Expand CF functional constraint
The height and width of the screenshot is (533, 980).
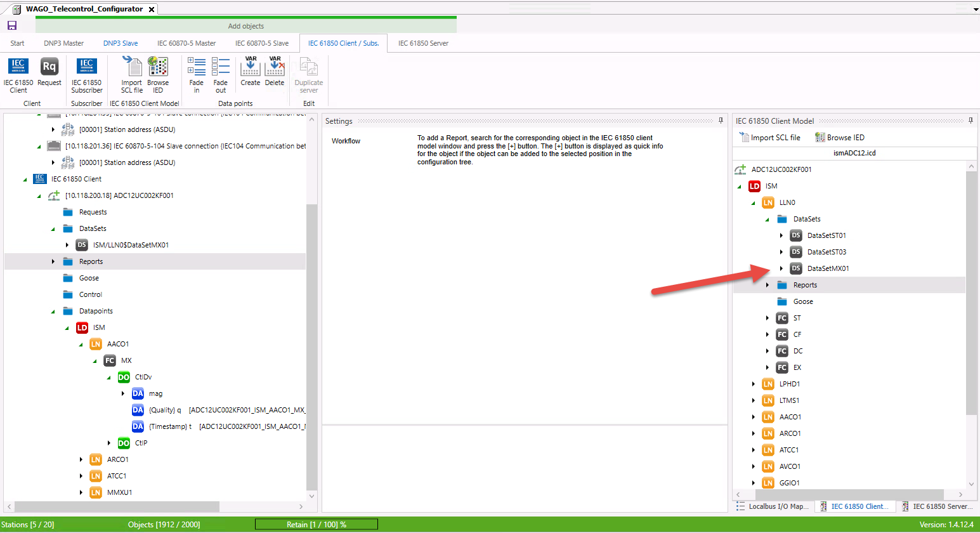click(768, 334)
